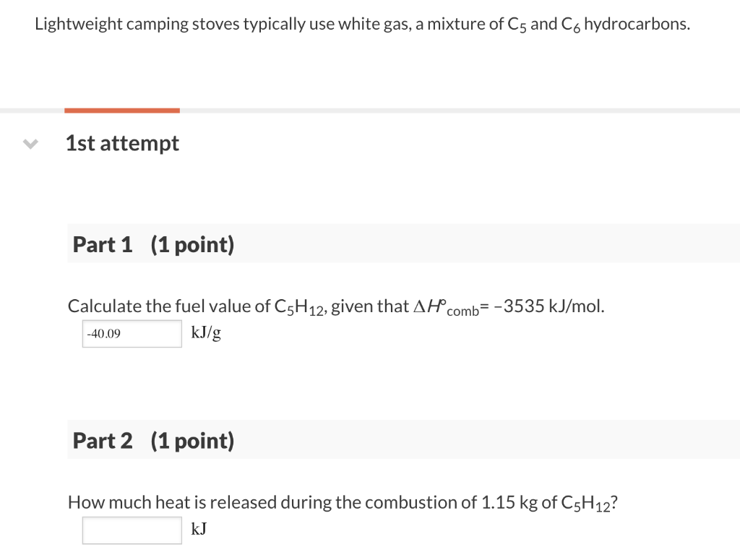Click the 1st attempt heading

click(x=121, y=143)
